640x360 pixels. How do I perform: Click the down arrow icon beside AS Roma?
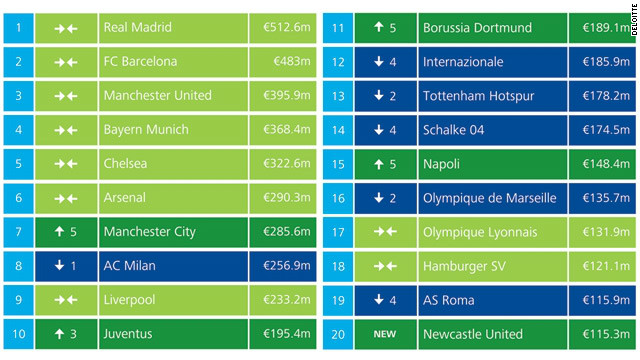379,300
